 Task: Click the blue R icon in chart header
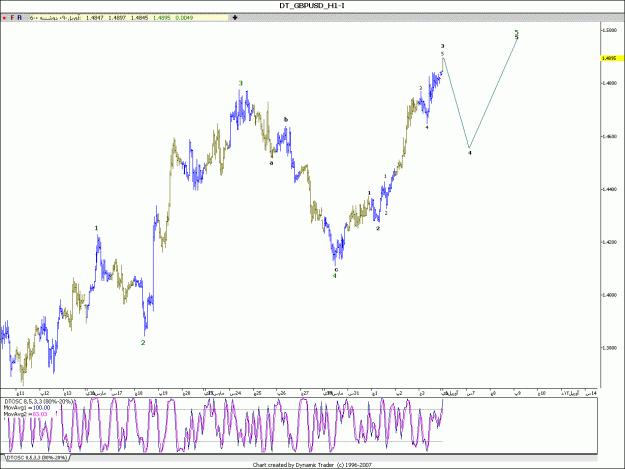pos(19,18)
